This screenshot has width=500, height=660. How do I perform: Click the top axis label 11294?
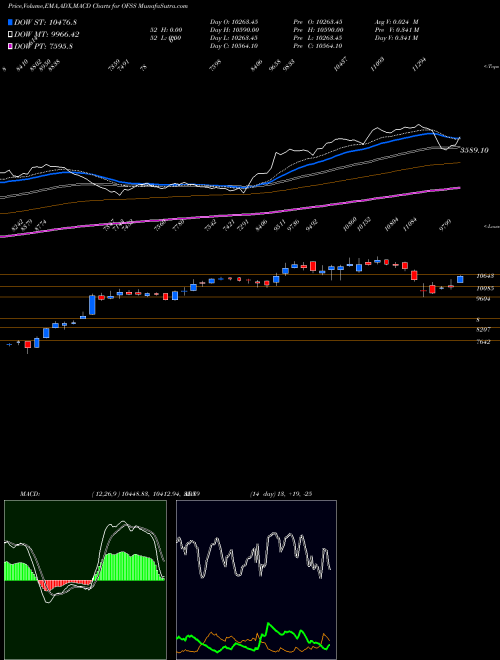[x=420, y=64]
